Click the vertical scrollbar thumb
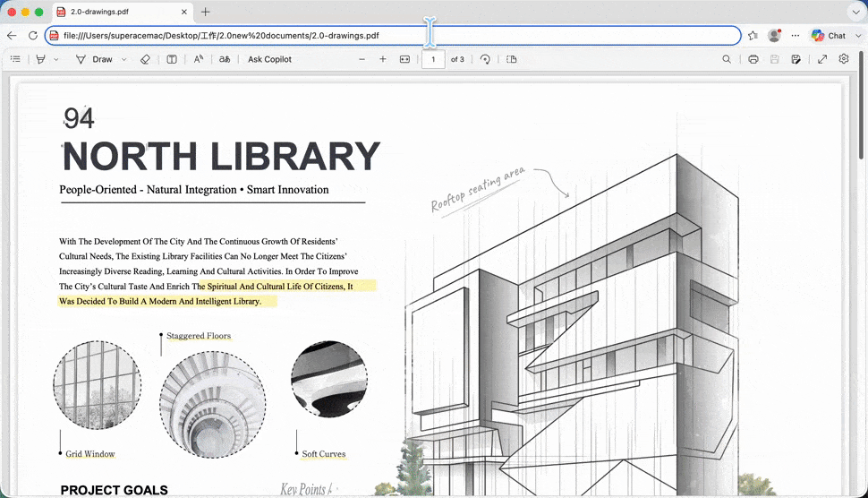 861,106
